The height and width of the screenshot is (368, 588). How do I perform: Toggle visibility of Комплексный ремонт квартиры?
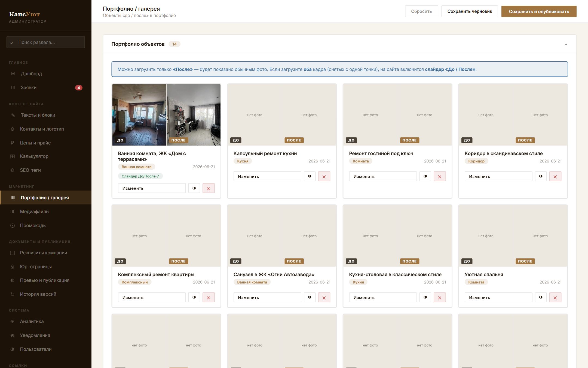pos(194,297)
